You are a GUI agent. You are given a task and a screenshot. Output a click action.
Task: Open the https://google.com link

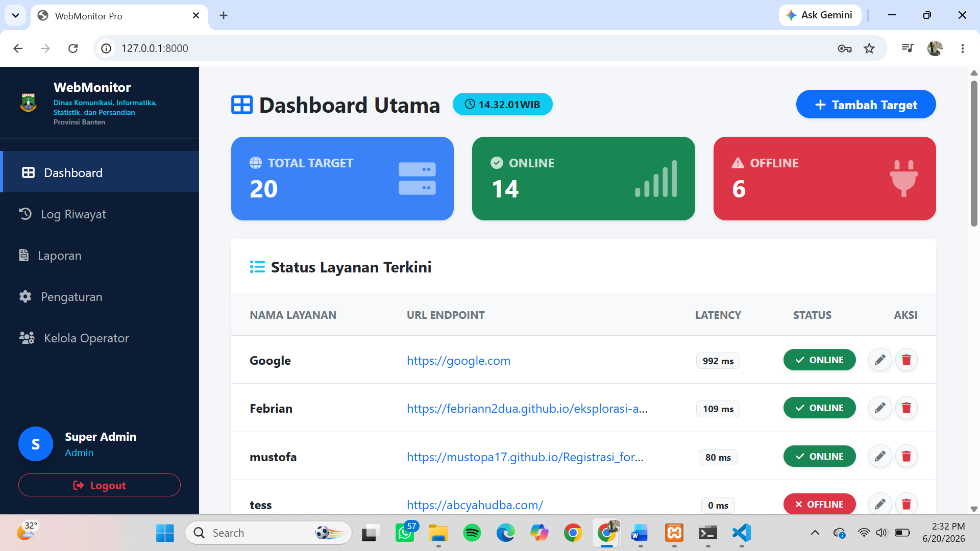pyautogui.click(x=458, y=361)
